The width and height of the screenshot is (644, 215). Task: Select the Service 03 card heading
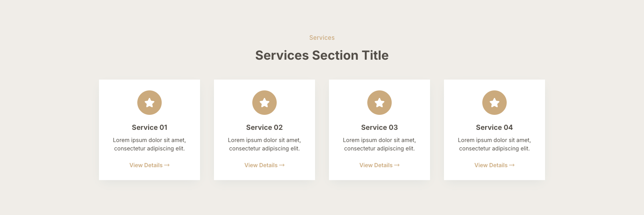click(x=379, y=127)
